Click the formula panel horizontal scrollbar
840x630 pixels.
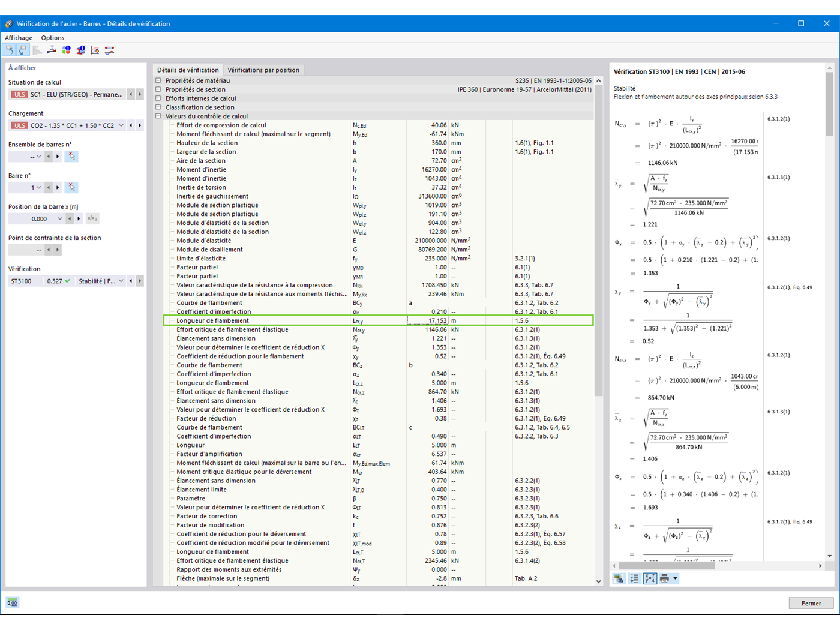tap(667, 566)
